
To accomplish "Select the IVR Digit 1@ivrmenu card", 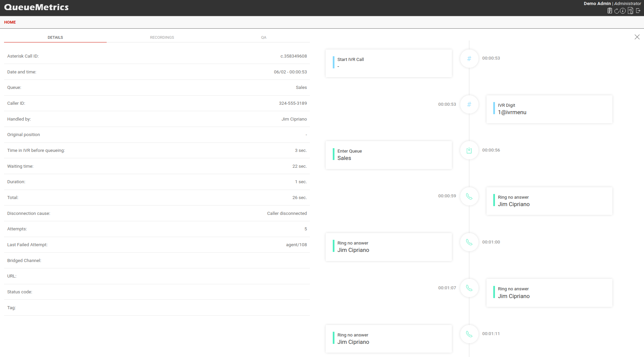I will point(549,109).
